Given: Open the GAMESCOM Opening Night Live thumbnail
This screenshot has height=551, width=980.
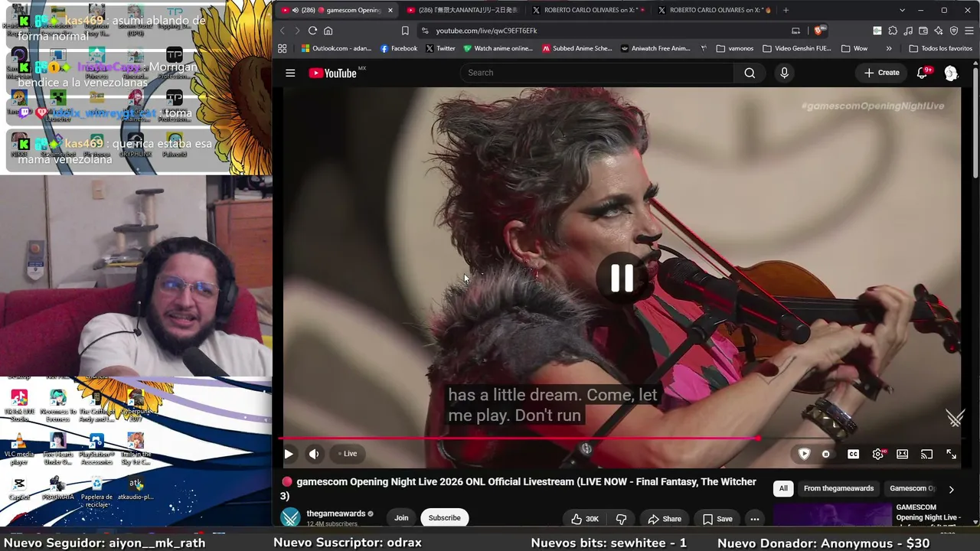Looking at the screenshot, I should [831, 514].
